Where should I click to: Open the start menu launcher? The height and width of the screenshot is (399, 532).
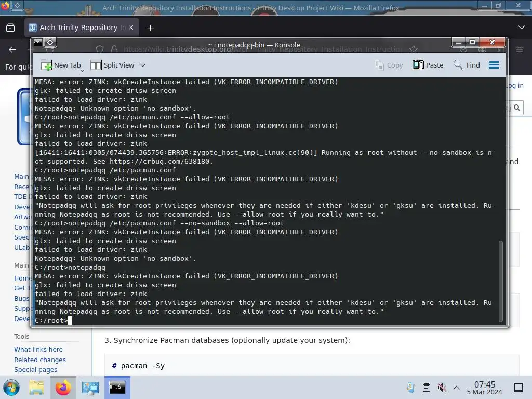pyautogui.click(x=11, y=388)
